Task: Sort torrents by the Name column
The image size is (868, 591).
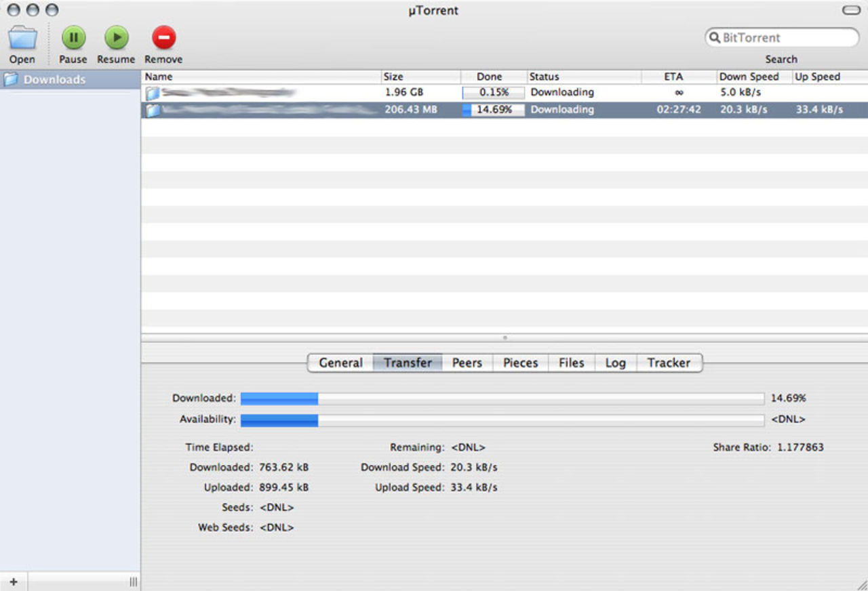Action: pyautogui.click(x=158, y=77)
